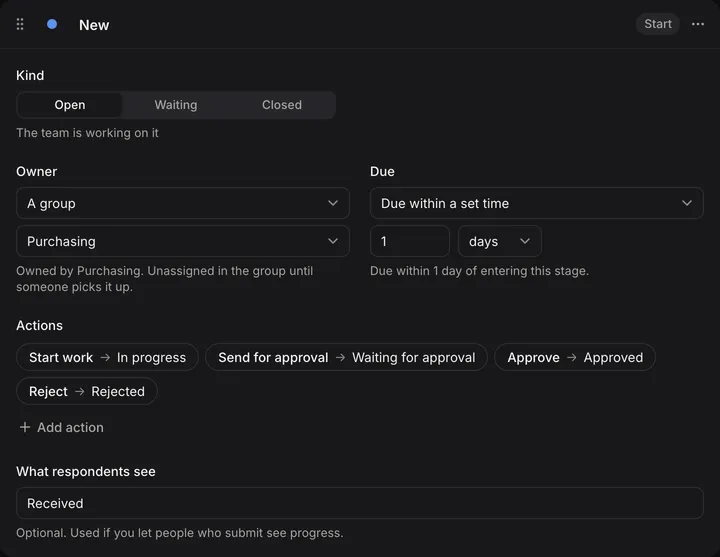Switch kind to Waiting

[x=176, y=105]
